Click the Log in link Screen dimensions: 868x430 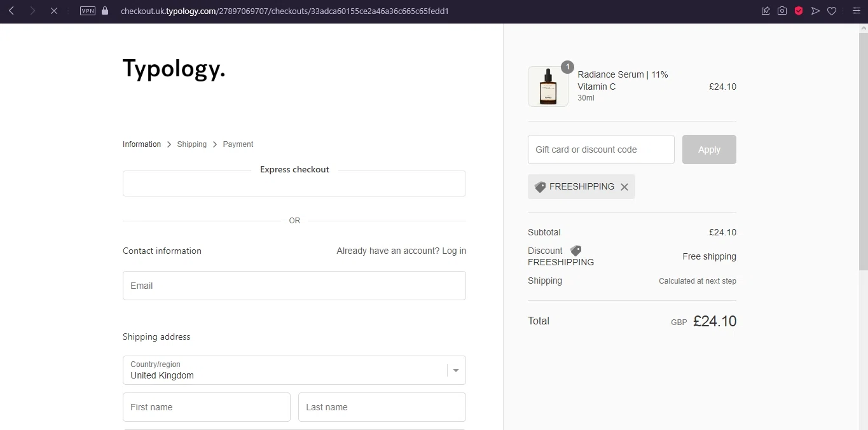454,251
